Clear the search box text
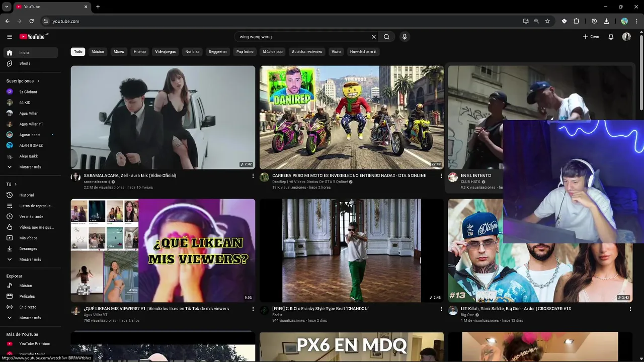This screenshot has height=362, width=644. coord(374,37)
